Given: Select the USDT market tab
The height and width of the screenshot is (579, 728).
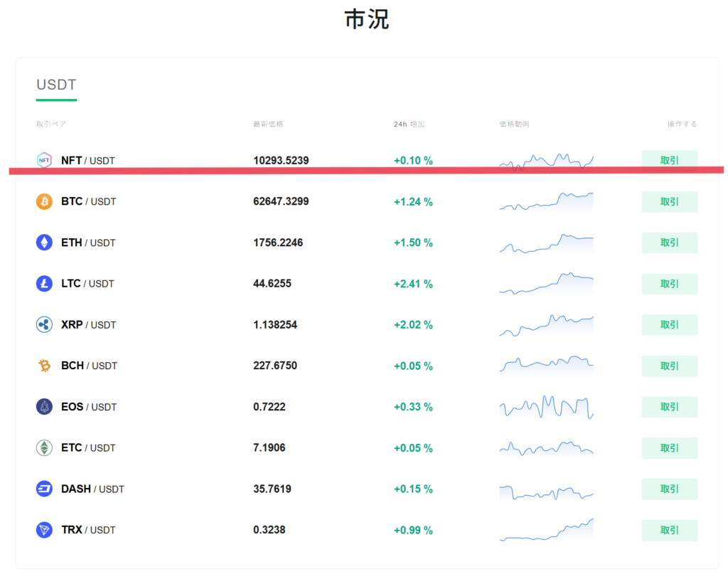Looking at the screenshot, I should [x=56, y=85].
